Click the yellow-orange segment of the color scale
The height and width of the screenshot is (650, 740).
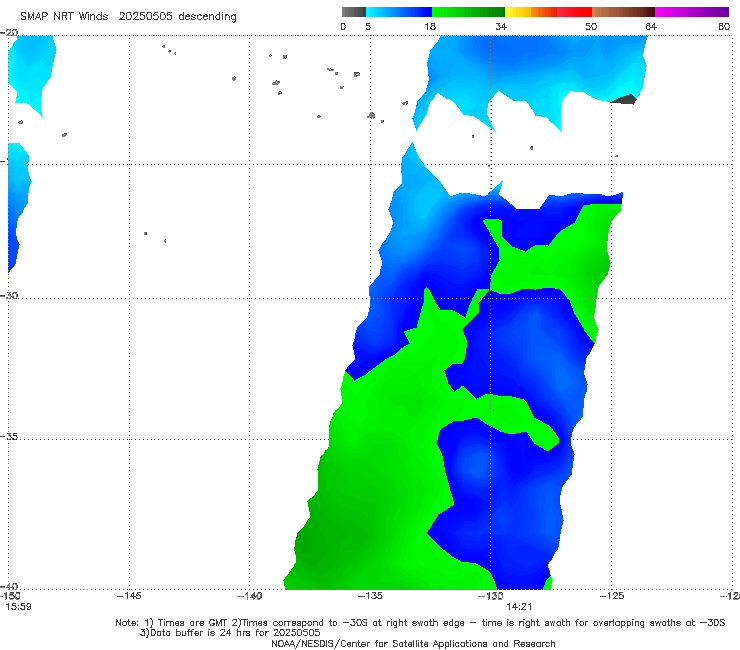pos(531,12)
